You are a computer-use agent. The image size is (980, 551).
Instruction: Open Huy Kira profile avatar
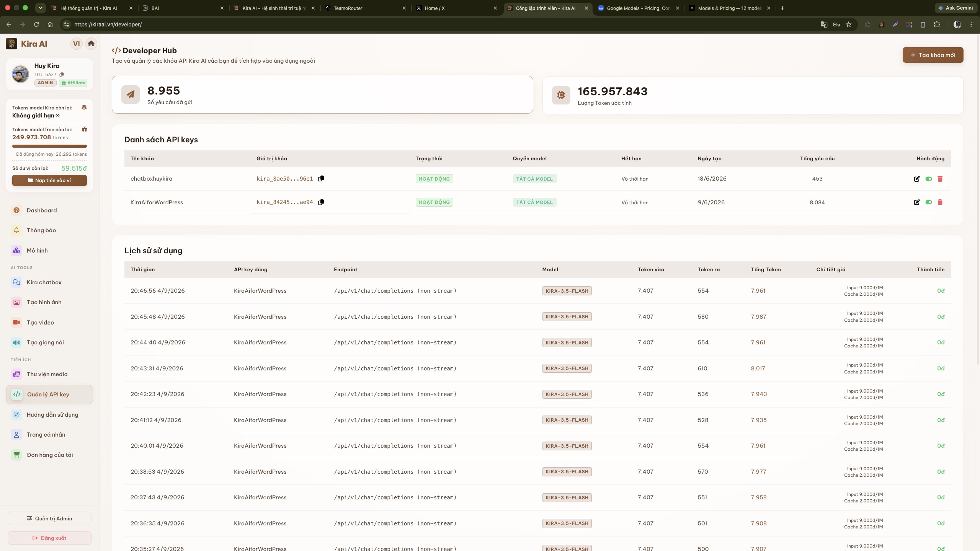(20, 74)
